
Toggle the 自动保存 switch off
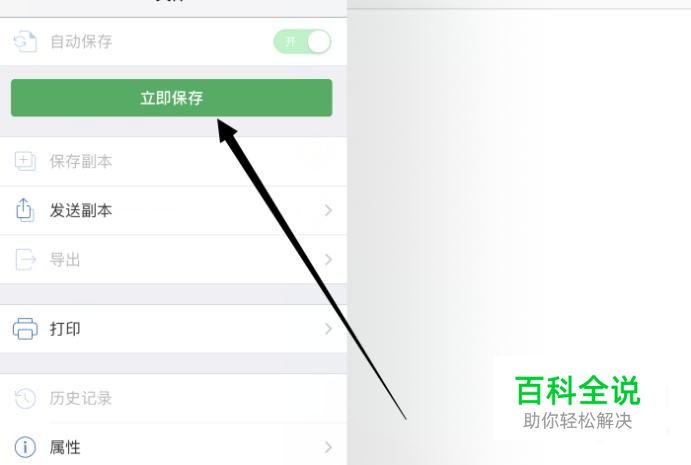pos(302,42)
